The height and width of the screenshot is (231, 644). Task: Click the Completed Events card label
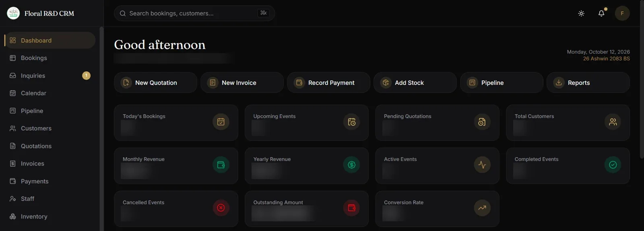pos(537,159)
